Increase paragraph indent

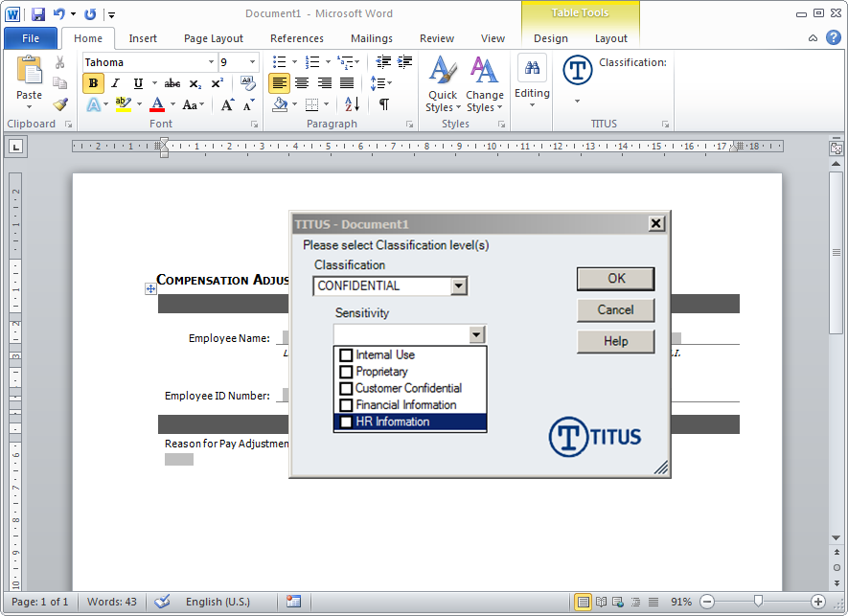404,61
